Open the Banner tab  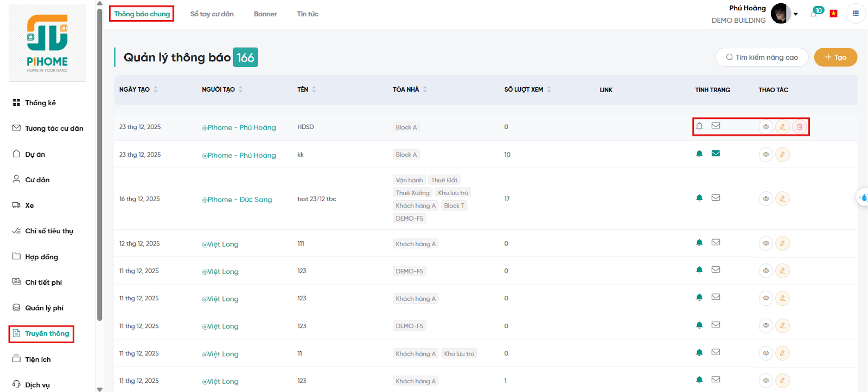click(265, 14)
